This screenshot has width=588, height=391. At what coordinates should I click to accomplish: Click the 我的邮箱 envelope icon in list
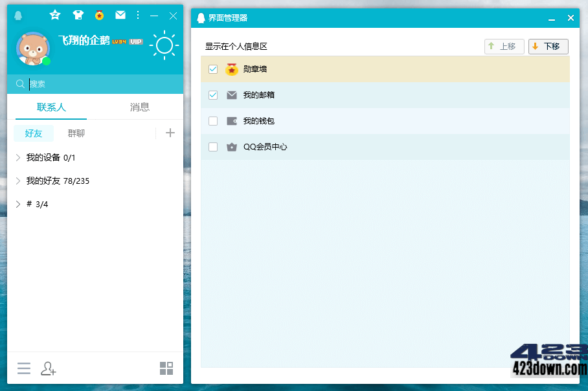[232, 95]
